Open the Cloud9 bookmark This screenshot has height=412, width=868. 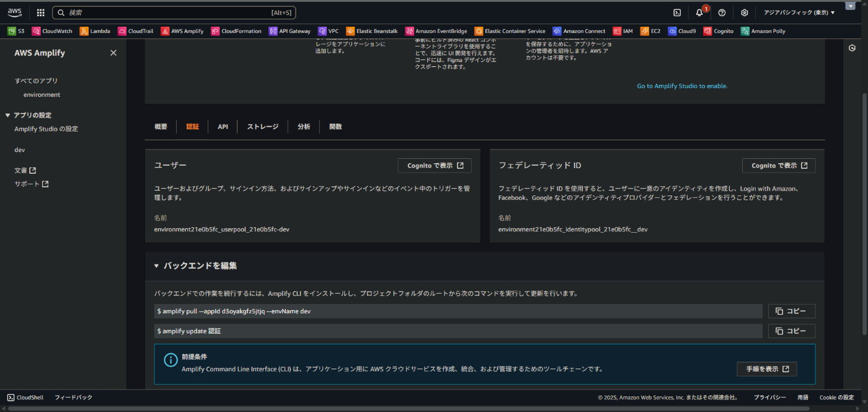click(x=682, y=31)
